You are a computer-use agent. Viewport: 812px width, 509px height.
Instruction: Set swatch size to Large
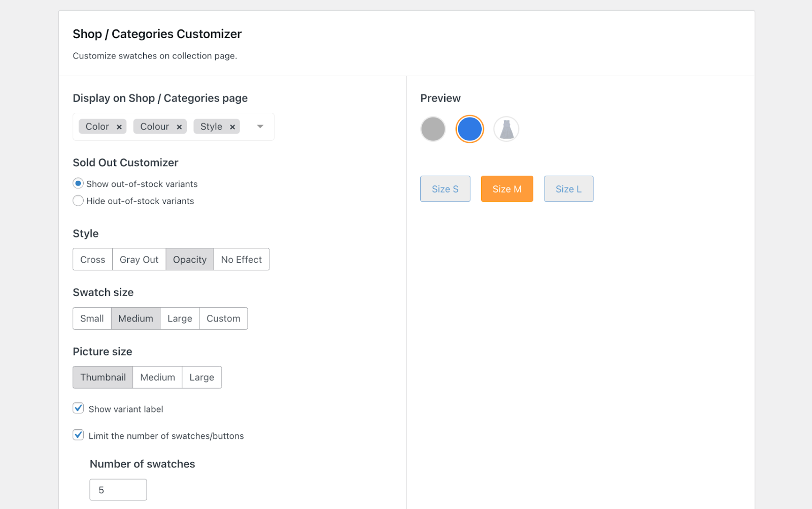[x=180, y=319]
